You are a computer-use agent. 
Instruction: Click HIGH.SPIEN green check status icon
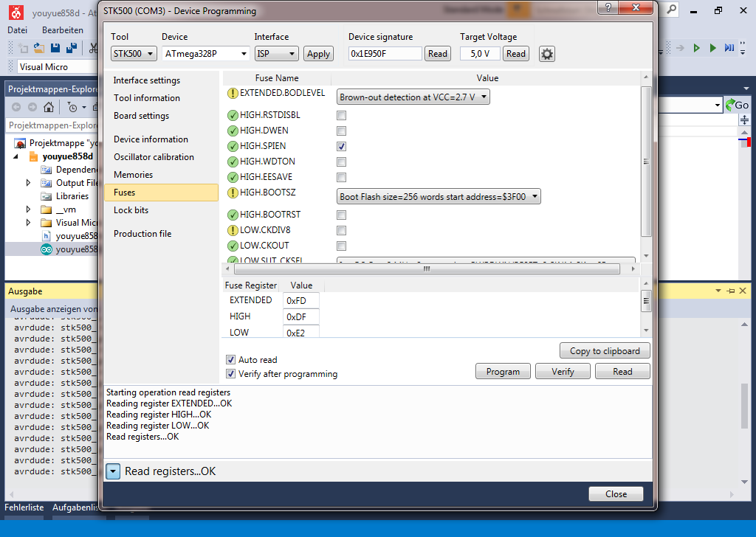click(x=233, y=146)
